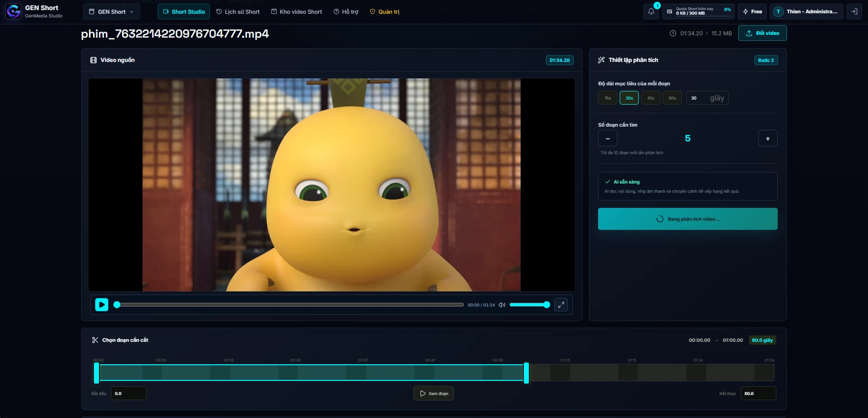The height and width of the screenshot is (418, 868).
Task: Increase the number of segments
Action: point(768,139)
